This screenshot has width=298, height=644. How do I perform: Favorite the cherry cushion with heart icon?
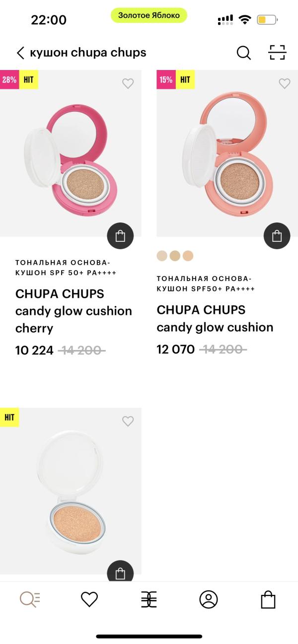coord(128,83)
